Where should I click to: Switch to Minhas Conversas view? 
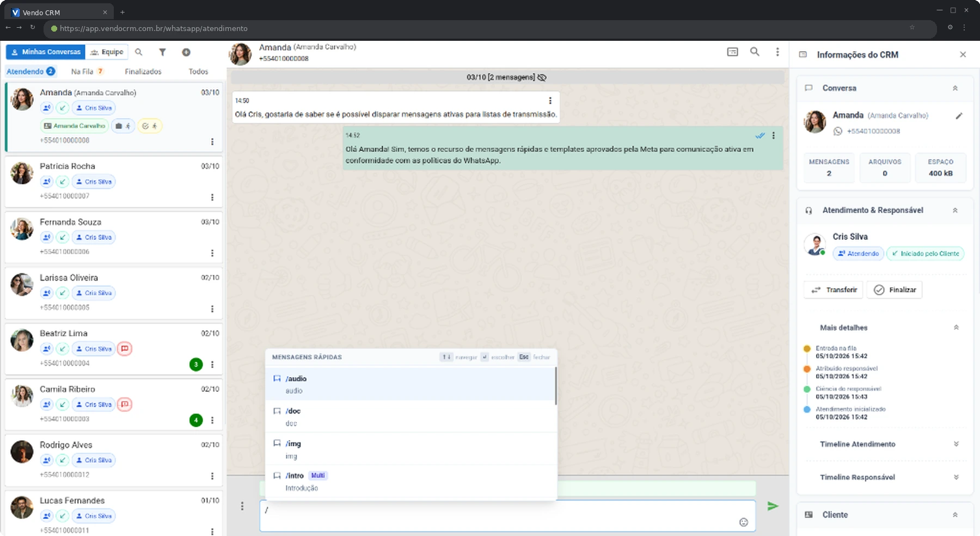pyautogui.click(x=46, y=52)
